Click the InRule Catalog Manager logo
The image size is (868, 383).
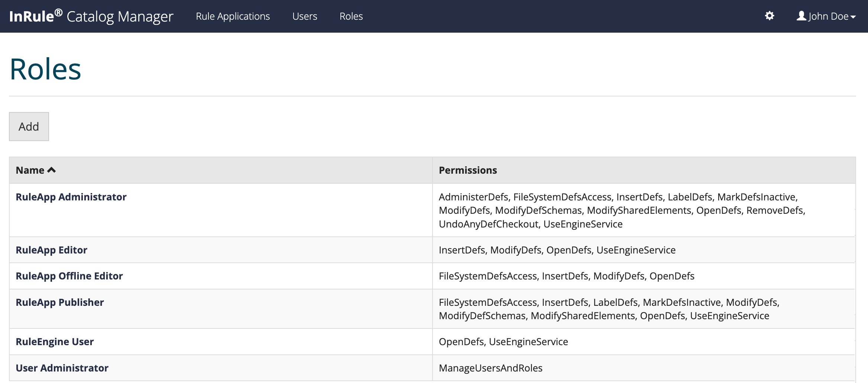pyautogui.click(x=91, y=16)
